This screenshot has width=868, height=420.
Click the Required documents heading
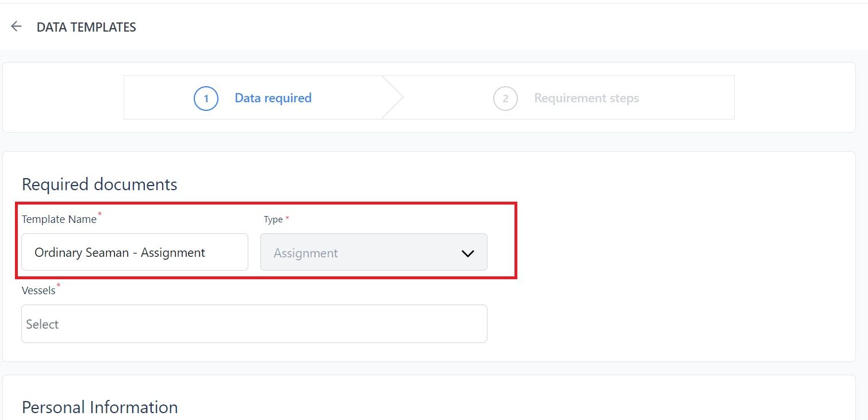pyautogui.click(x=99, y=184)
